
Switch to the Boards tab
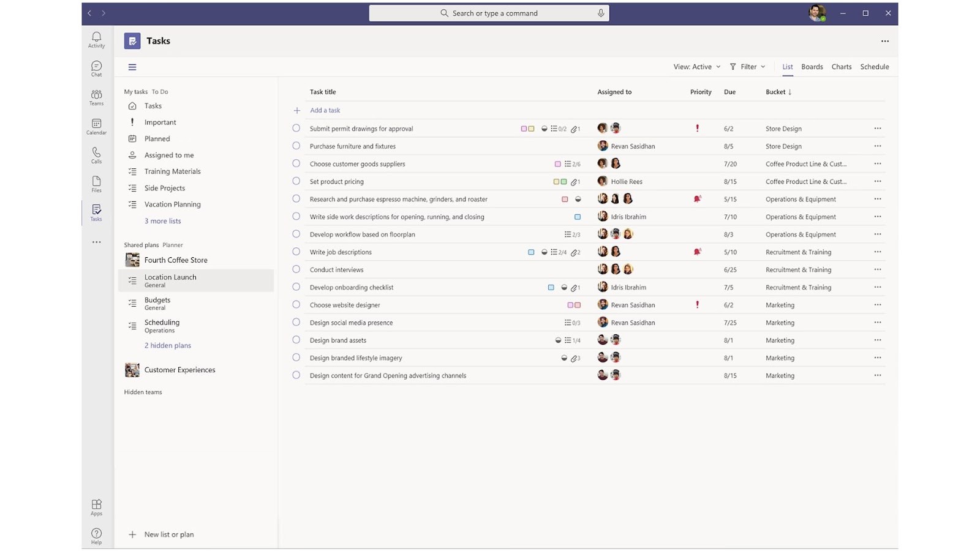point(812,67)
